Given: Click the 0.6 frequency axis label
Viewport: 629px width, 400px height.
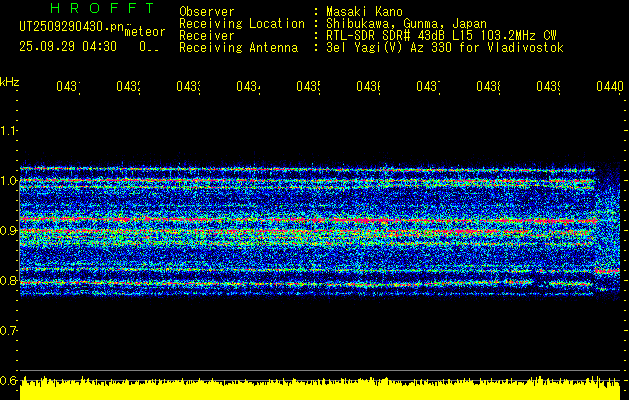Looking at the screenshot, I should (8, 380).
